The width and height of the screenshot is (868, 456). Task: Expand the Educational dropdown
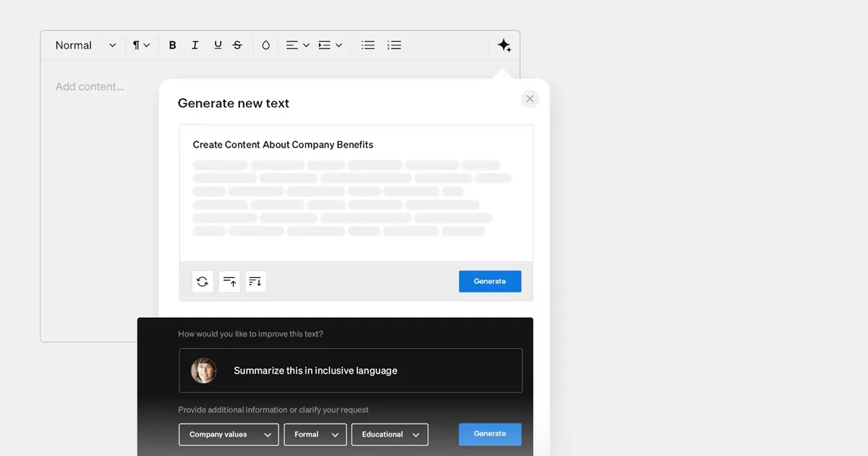[x=390, y=434]
